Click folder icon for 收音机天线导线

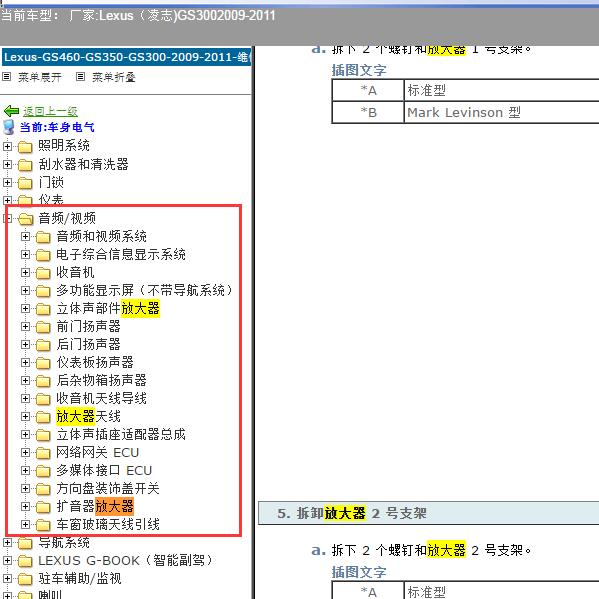click(x=43, y=399)
